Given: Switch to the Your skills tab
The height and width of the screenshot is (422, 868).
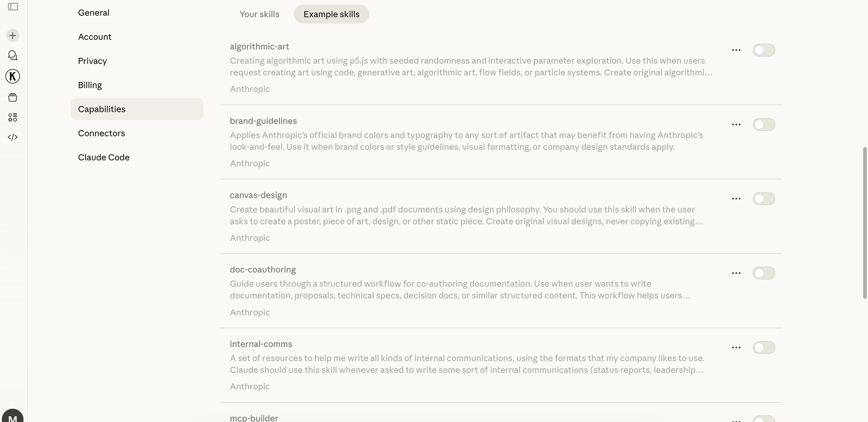Looking at the screenshot, I should (259, 14).
